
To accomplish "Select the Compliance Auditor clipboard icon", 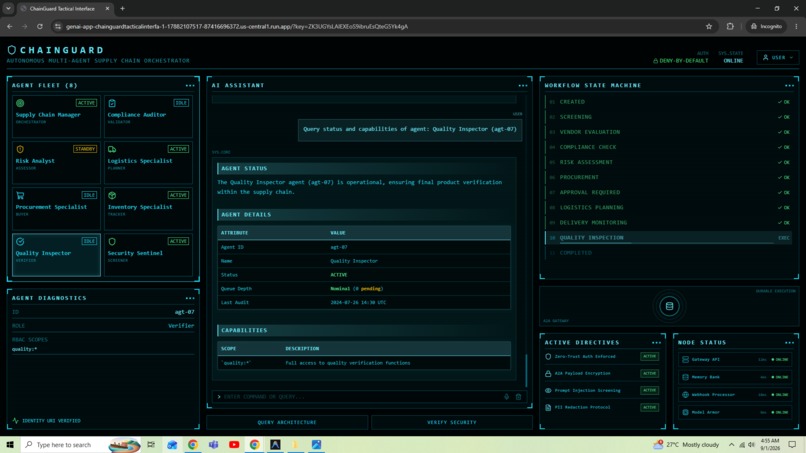I will [x=112, y=103].
